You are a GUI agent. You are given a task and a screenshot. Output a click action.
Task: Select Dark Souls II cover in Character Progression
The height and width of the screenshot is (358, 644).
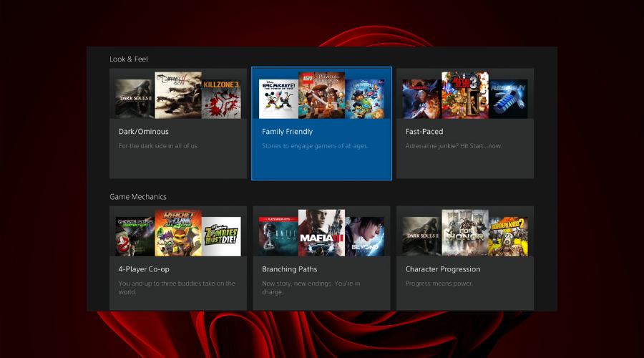click(x=421, y=236)
